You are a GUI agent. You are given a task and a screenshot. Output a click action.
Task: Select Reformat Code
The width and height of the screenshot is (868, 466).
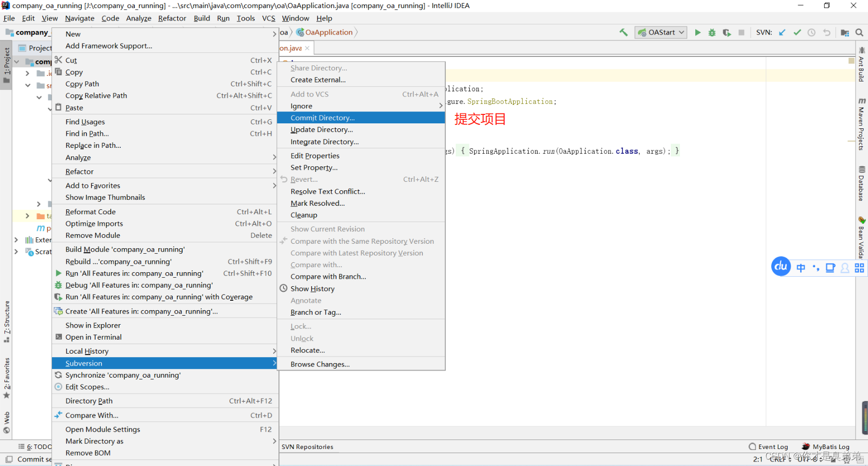(x=165, y=212)
